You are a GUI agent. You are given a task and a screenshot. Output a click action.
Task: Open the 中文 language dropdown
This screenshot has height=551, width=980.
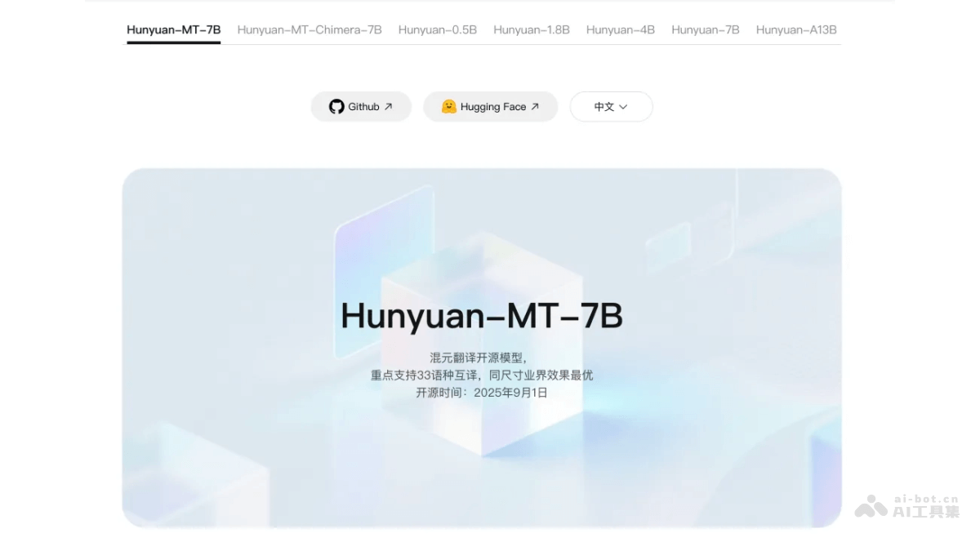[x=611, y=107]
